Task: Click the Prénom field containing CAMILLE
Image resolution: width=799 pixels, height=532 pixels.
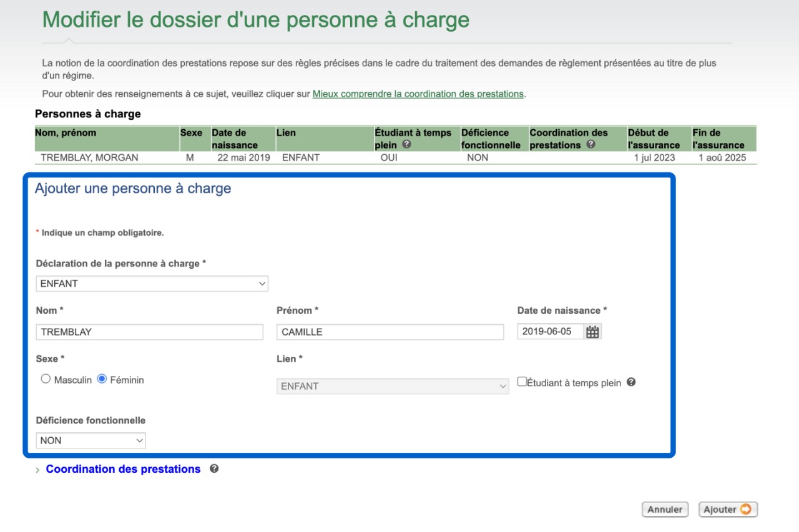Action: point(390,332)
